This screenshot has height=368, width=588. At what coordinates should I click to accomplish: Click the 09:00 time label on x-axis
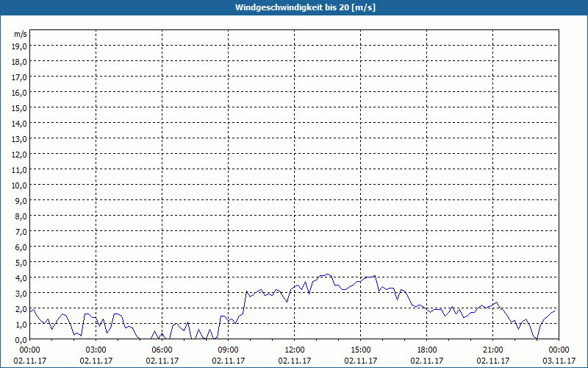coord(228,350)
